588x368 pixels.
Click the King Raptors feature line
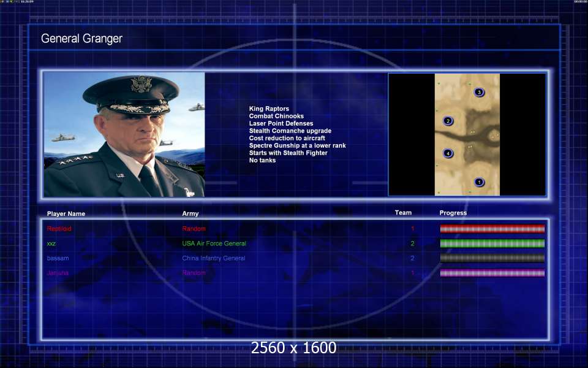pos(269,109)
